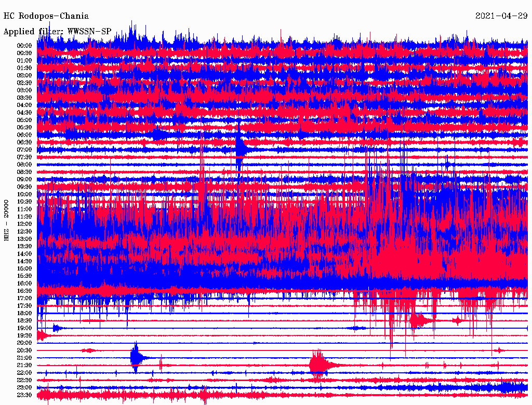Select the 04:30 time label
Image resolution: width=532 pixels, height=405 pixels.
pos(24,113)
